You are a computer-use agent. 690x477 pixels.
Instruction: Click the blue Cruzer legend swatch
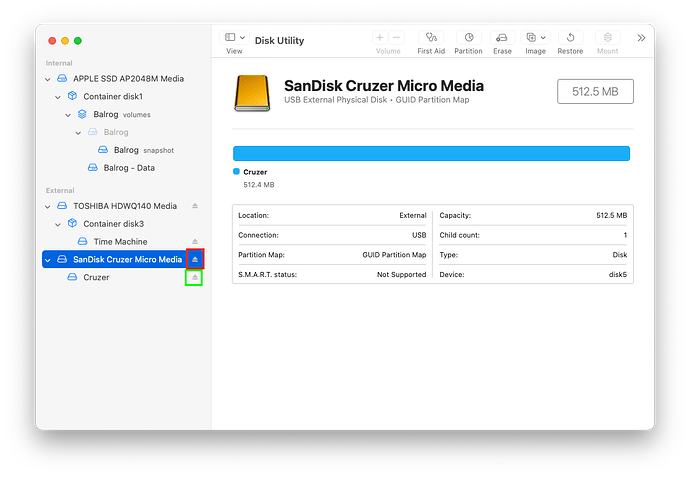236,172
